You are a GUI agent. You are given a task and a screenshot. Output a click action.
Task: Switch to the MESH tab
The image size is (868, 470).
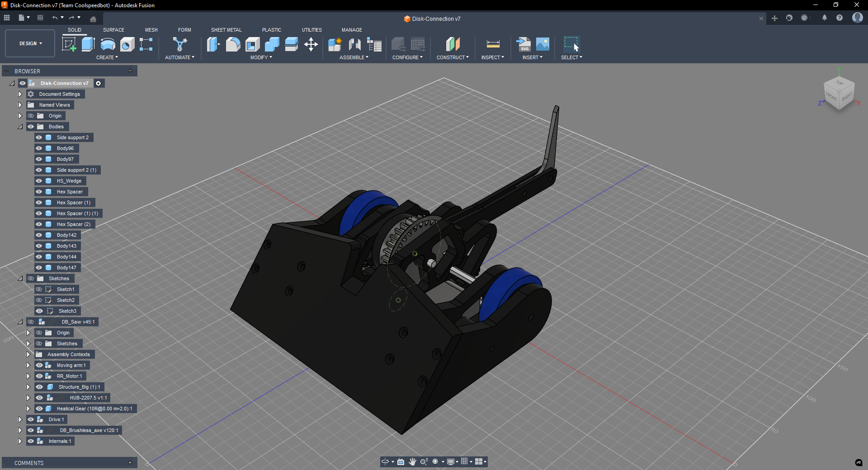pyautogui.click(x=151, y=30)
